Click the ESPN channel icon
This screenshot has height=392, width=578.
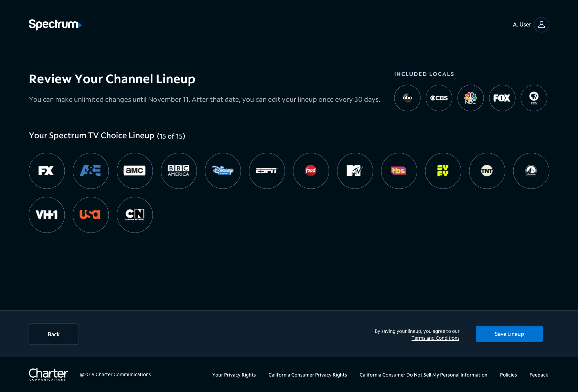(x=267, y=171)
